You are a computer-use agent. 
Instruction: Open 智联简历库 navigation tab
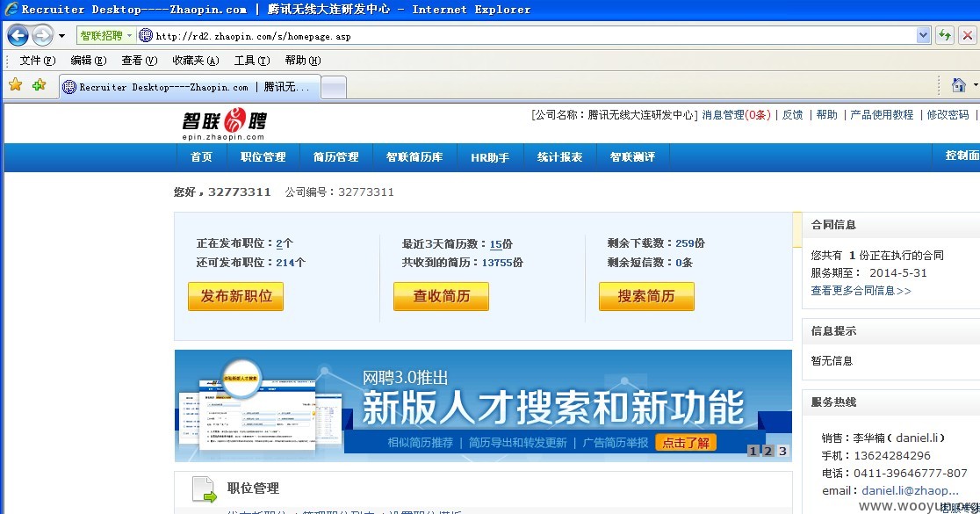pos(414,157)
